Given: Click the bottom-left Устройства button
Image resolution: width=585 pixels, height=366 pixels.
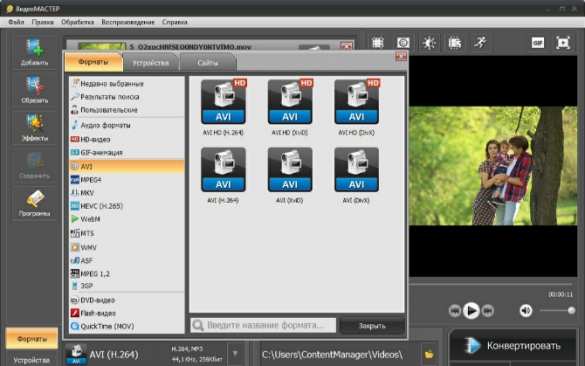Looking at the screenshot, I should pyautogui.click(x=32, y=360).
